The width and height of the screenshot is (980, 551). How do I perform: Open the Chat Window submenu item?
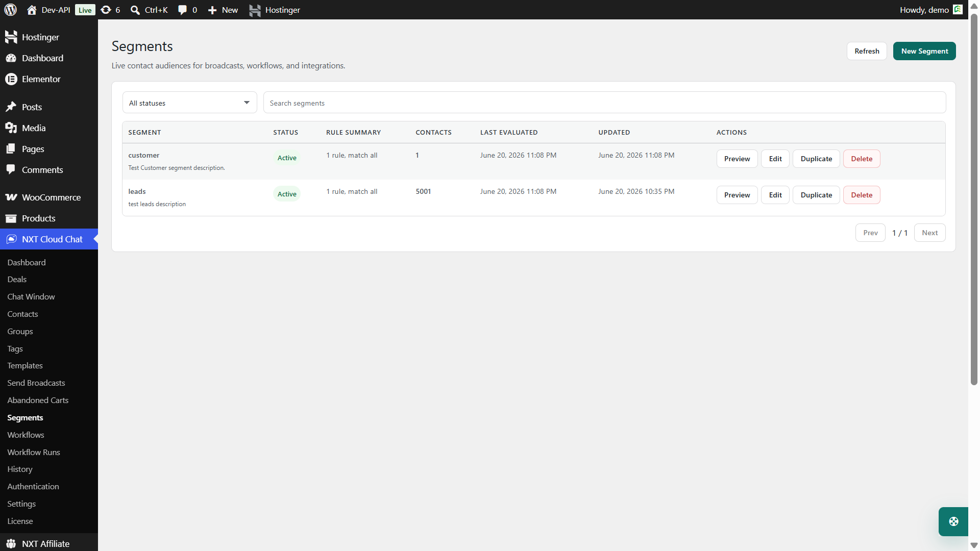click(31, 296)
